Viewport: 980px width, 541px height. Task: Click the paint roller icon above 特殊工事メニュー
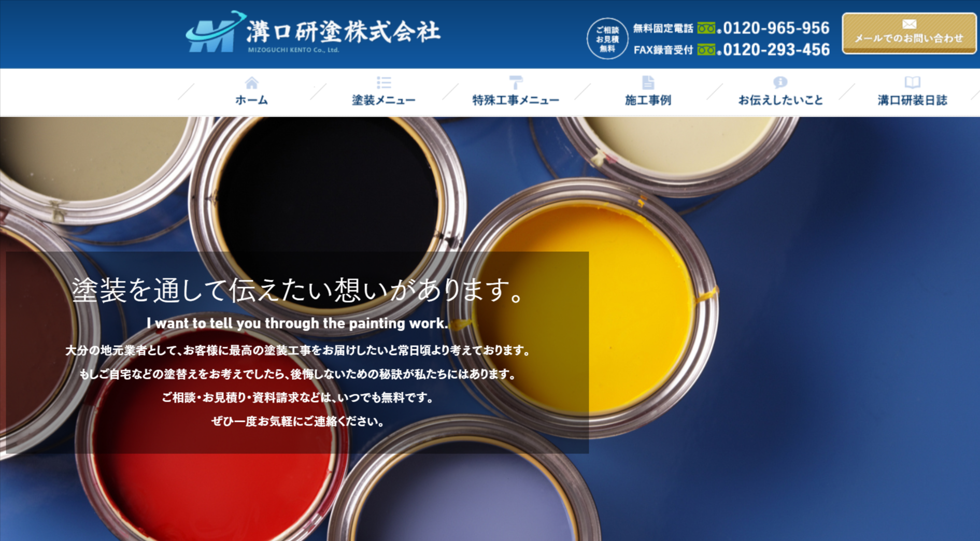point(516,82)
